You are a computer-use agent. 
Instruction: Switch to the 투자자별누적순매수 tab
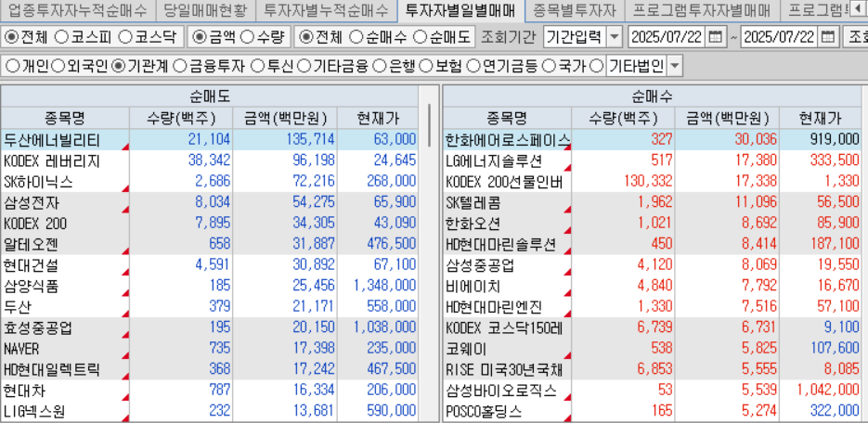click(326, 10)
